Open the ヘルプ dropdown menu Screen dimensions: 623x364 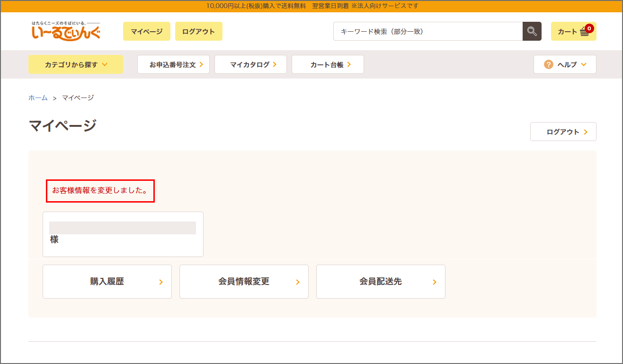pos(564,64)
